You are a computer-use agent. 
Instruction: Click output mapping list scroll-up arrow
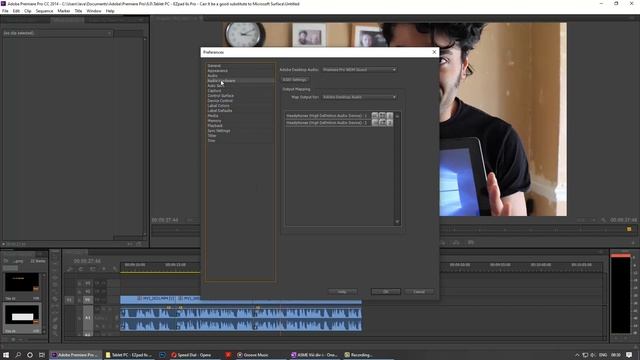[397, 116]
